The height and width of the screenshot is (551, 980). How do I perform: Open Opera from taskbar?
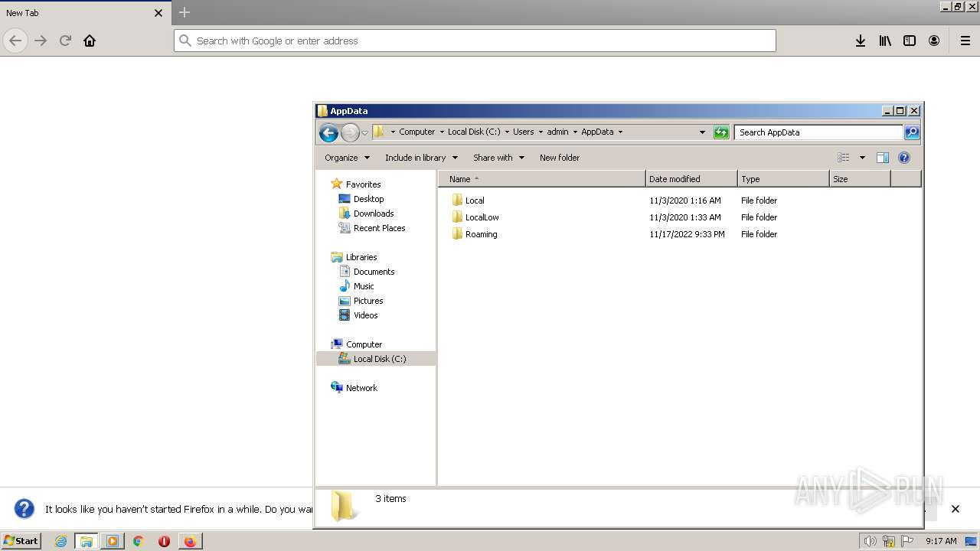164,541
